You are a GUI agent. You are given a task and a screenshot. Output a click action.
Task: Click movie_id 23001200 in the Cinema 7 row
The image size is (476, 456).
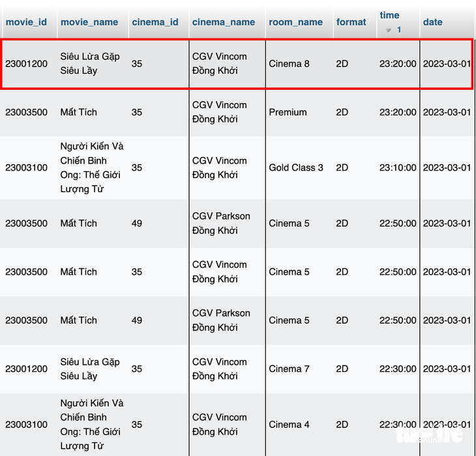[x=27, y=369]
